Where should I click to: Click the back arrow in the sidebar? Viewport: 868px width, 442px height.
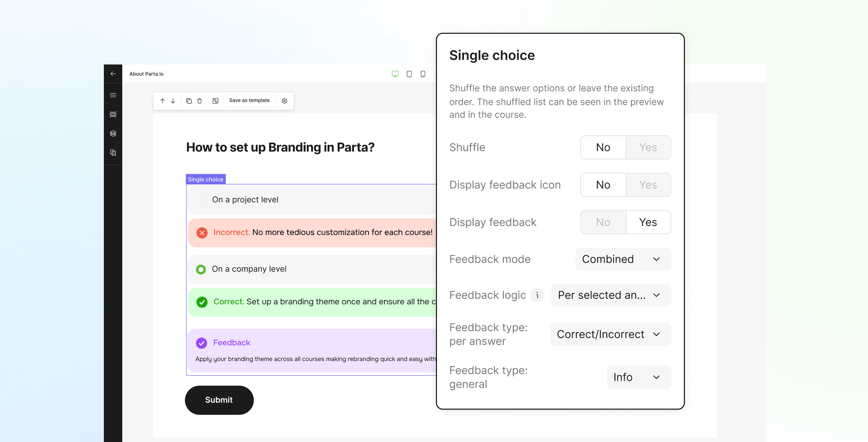pos(113,74)
